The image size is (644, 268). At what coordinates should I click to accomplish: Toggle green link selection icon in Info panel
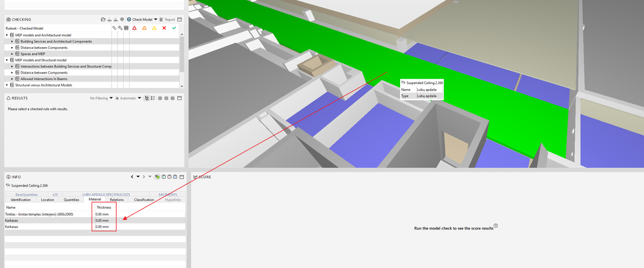157,177
